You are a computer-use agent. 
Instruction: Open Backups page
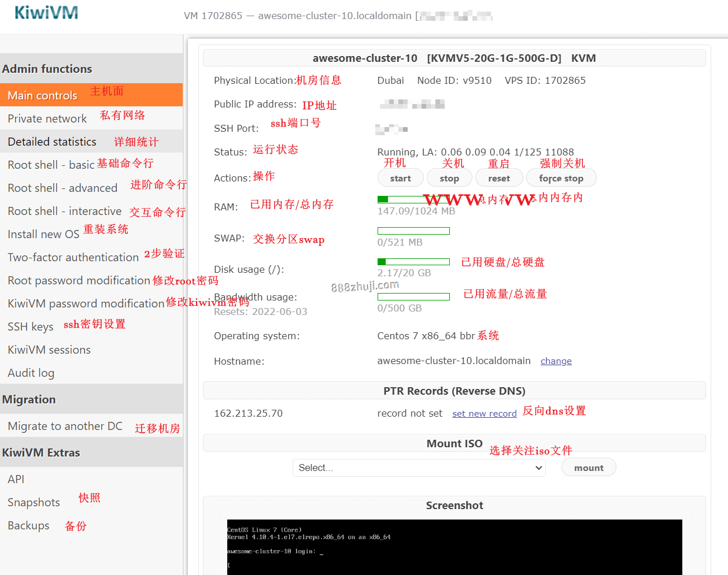pos(91,525)
